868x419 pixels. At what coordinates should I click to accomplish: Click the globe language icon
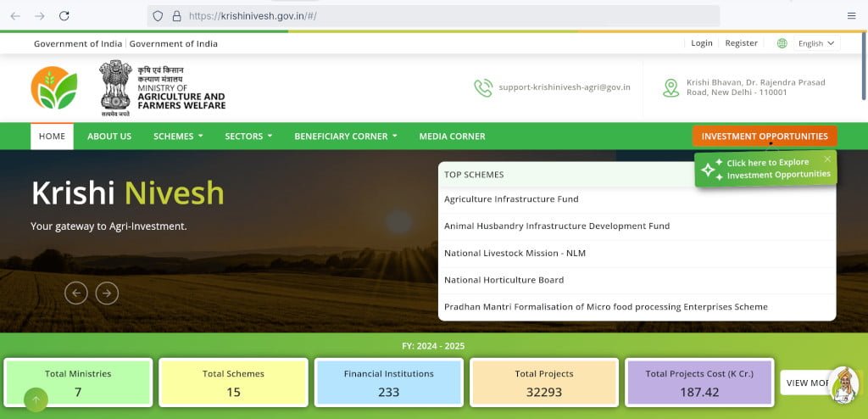pyautogui.click(x=782, y=43)
